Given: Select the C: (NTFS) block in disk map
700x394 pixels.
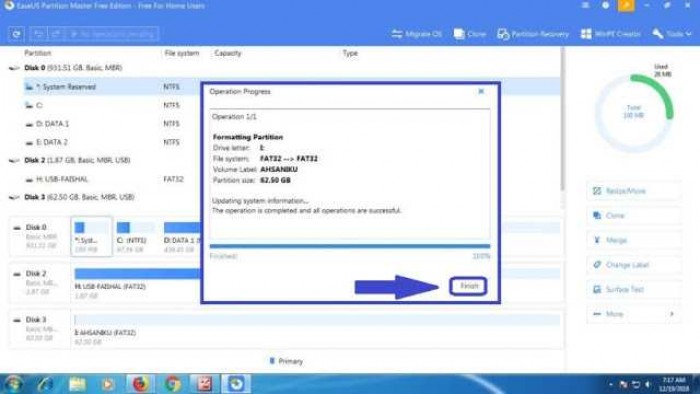Looking at the screenshot, I should point(136,237).
